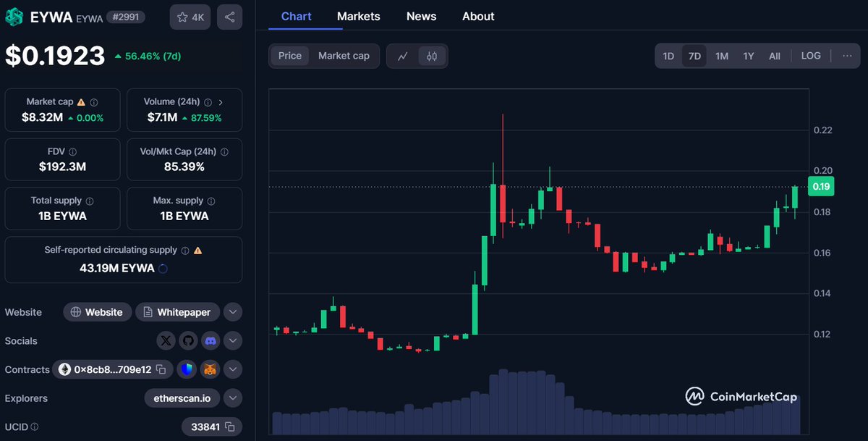
Task: Open Market cap info tooltip icon
Action: tap(94, 103)
